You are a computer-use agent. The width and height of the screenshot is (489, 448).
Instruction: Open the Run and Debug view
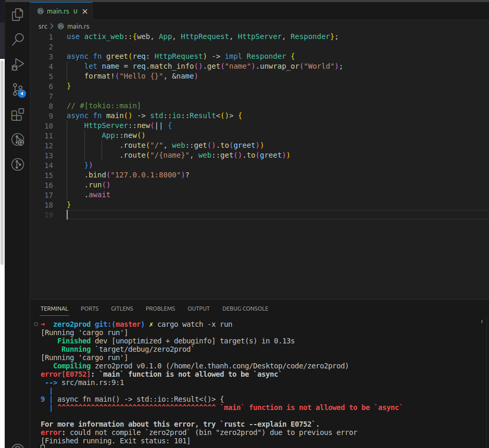pos(17,65)
